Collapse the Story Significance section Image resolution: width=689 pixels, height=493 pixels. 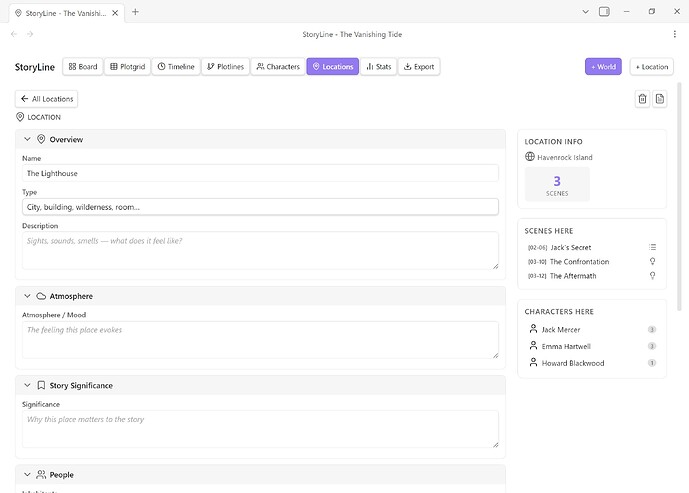(x=27, y=385)
